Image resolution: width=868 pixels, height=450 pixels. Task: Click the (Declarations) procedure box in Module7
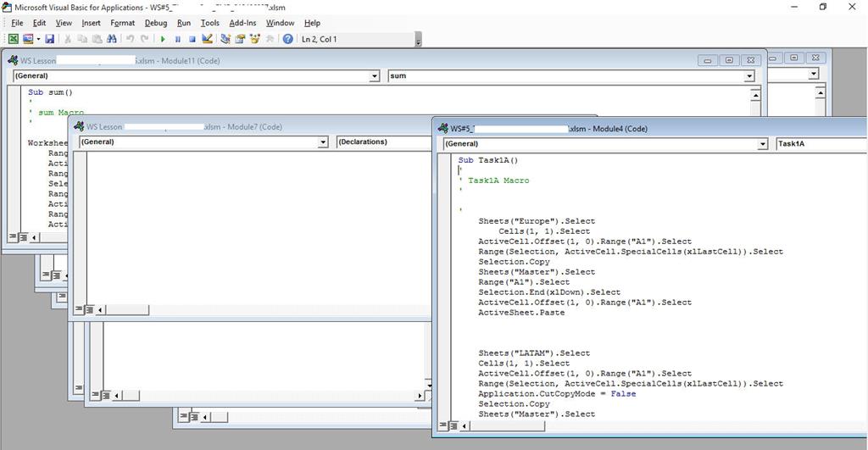point(384,142)
